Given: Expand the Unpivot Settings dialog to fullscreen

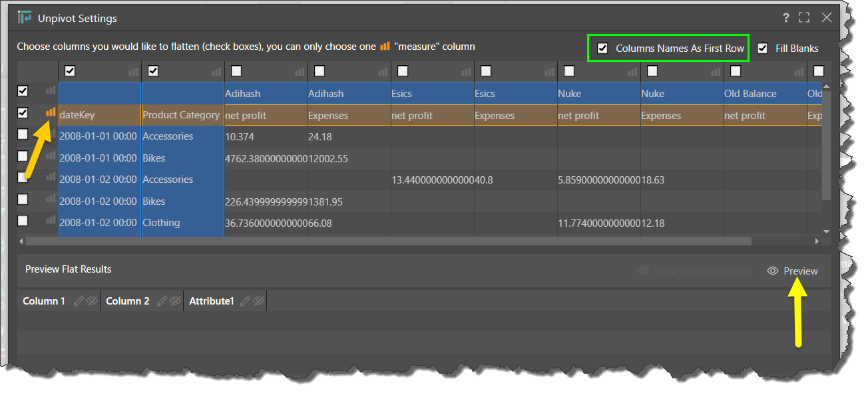Looking at the screenshot, I should coord(804,18).
